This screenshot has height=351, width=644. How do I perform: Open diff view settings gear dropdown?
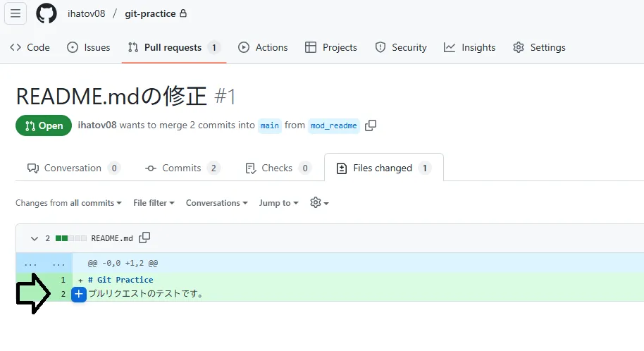[320, 202]
